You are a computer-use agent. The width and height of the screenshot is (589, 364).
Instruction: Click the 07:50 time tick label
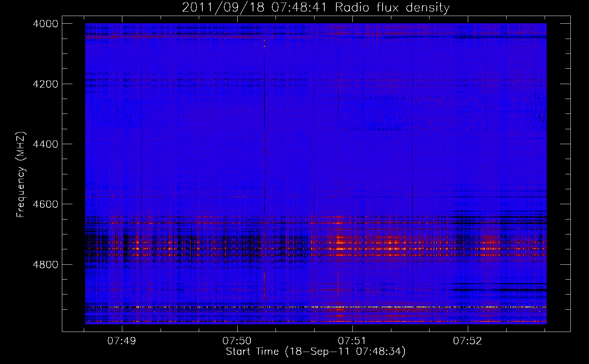[237, 341]
